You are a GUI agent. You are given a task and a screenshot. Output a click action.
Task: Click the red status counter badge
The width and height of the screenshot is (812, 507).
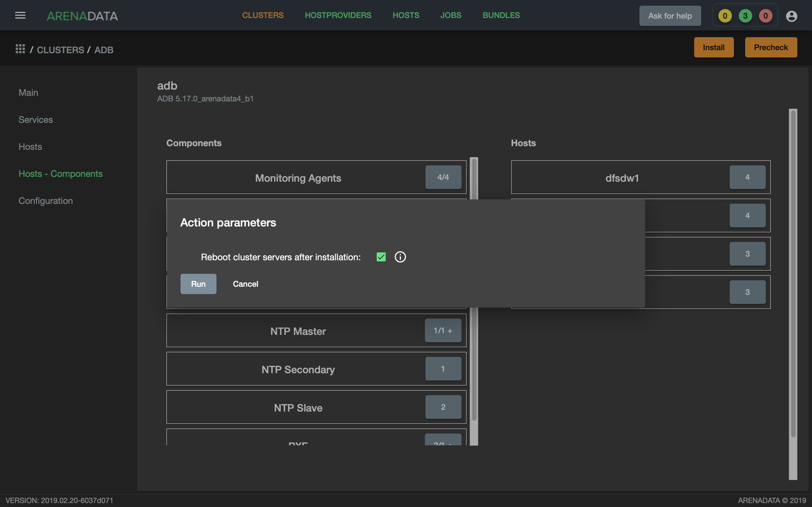(x=765, y=16)
